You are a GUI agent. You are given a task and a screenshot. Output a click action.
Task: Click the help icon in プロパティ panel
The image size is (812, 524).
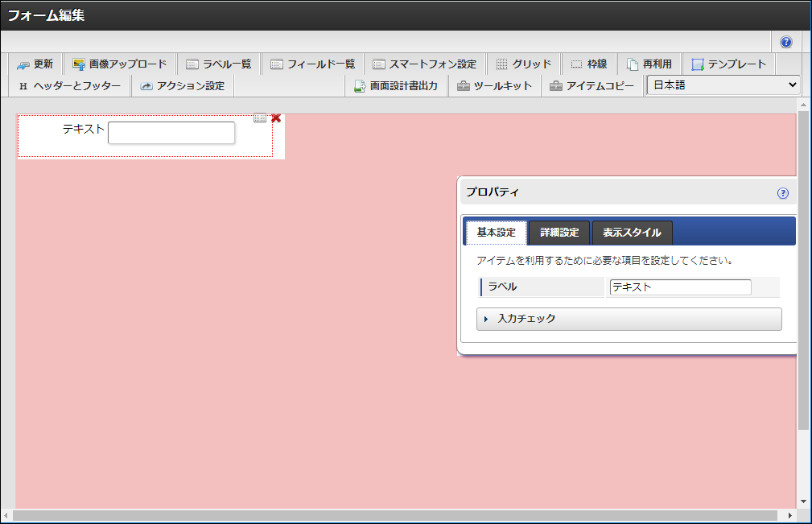pyautogui.click(x=783, y=193)
